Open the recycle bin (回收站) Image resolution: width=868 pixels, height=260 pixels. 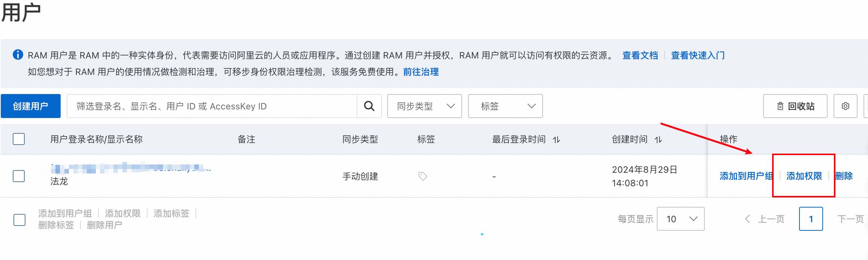(795, 106)
